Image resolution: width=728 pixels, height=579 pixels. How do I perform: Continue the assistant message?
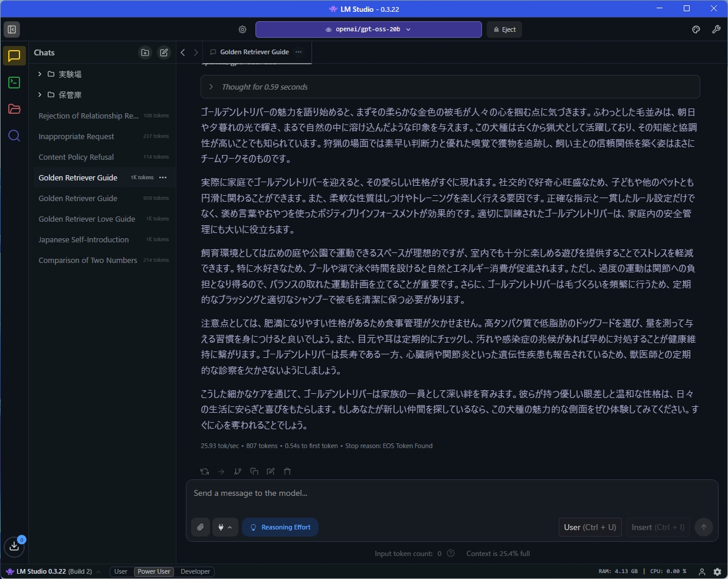click(221, 471)
